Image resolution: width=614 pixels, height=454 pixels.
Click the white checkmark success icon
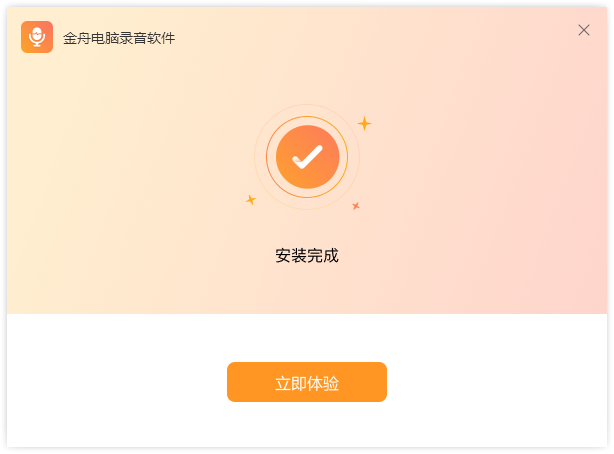[307, 157]
